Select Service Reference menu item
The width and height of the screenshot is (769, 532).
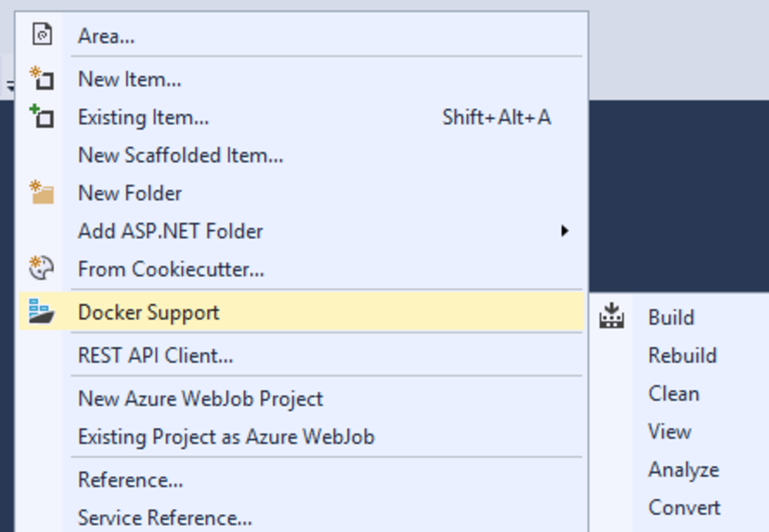tap(165, 518)
